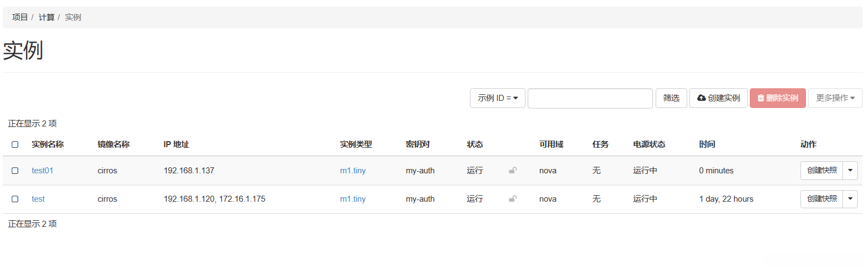Screen dimensions: 868x272
Task: Open the 示例 ID filter dropdown
Action: [x=497, y=98]
